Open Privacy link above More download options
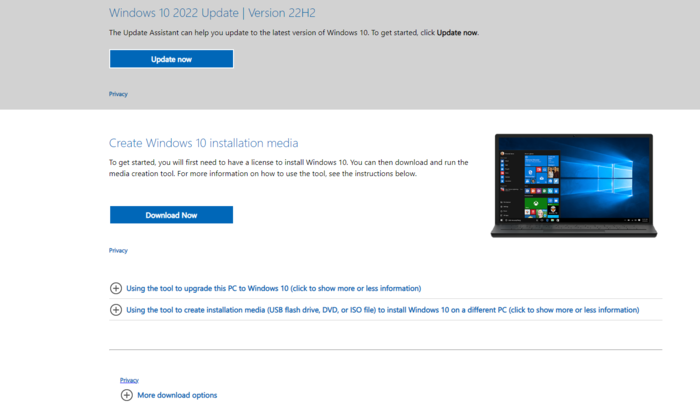This screenshot has height=415, width=700. (129, 380)
